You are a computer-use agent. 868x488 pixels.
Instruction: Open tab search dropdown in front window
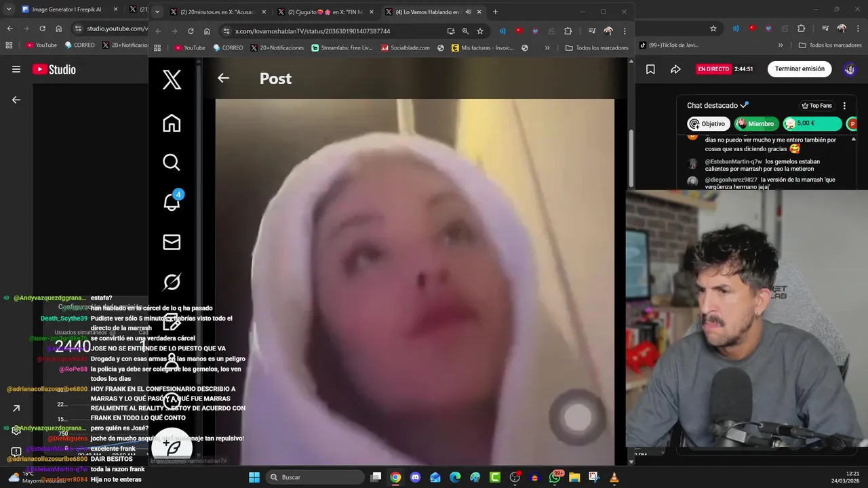(157, 12)
